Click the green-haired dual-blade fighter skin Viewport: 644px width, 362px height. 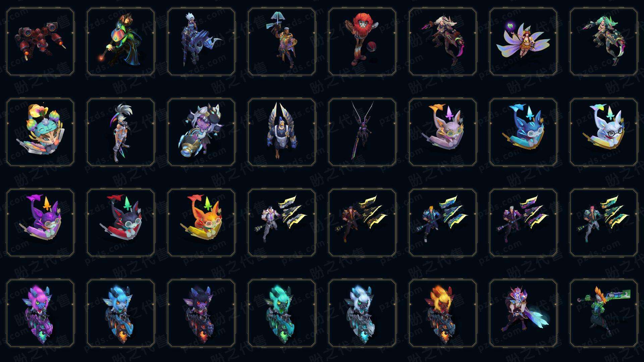[604, 42]
